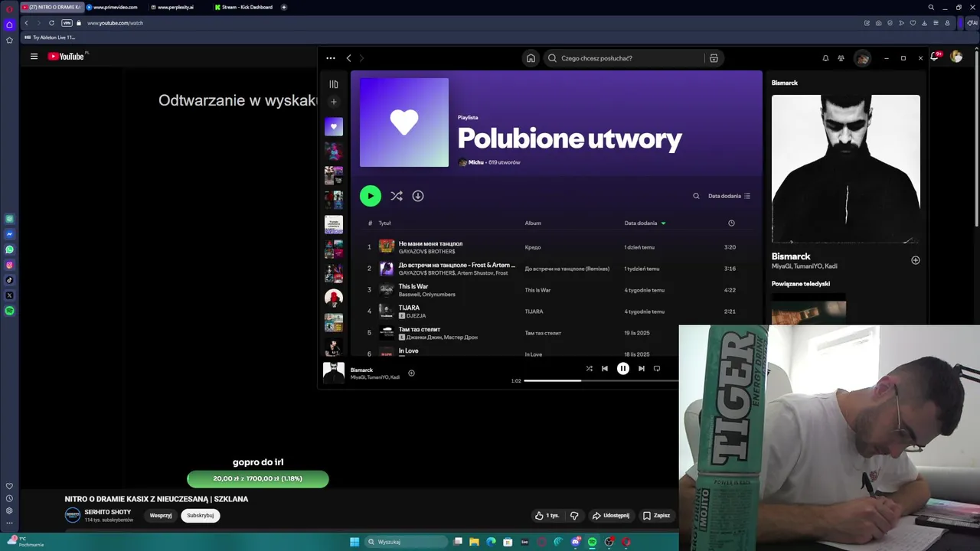Image resolution: width=980 pixels, height=551 pixels.
Task: Open a new browser tab
Action: pyautogui.click(x=284, y=7)
